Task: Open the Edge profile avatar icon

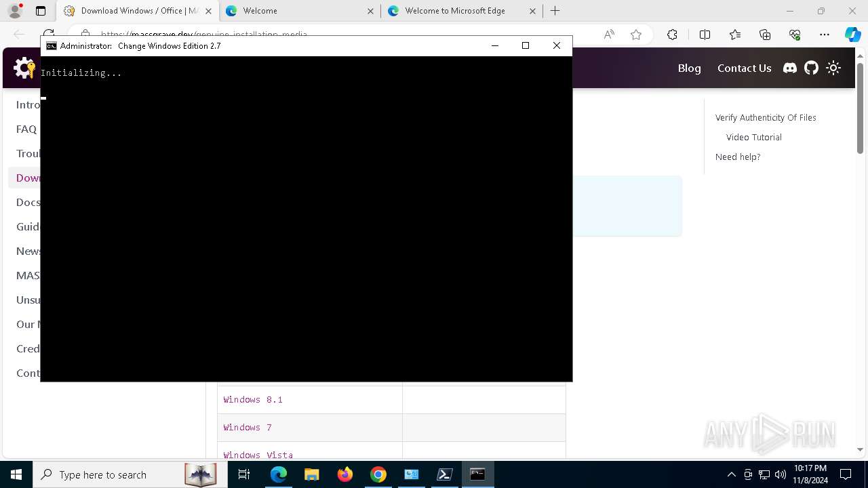Action: (x=15, y=11)
